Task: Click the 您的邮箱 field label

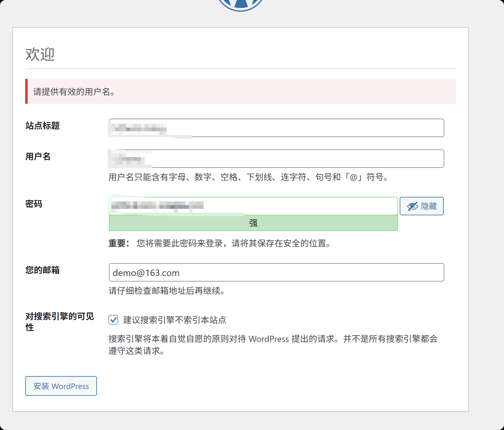Action: pyautogui.click(x=42, y=270)
